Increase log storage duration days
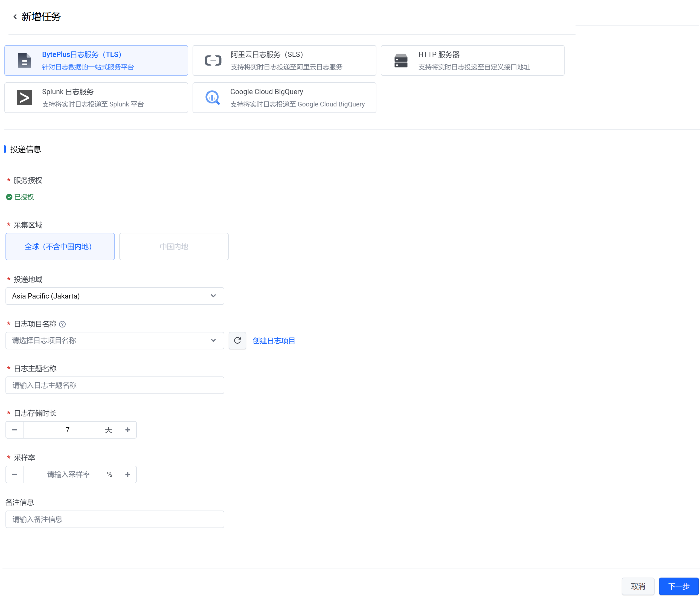 point(127,430)
